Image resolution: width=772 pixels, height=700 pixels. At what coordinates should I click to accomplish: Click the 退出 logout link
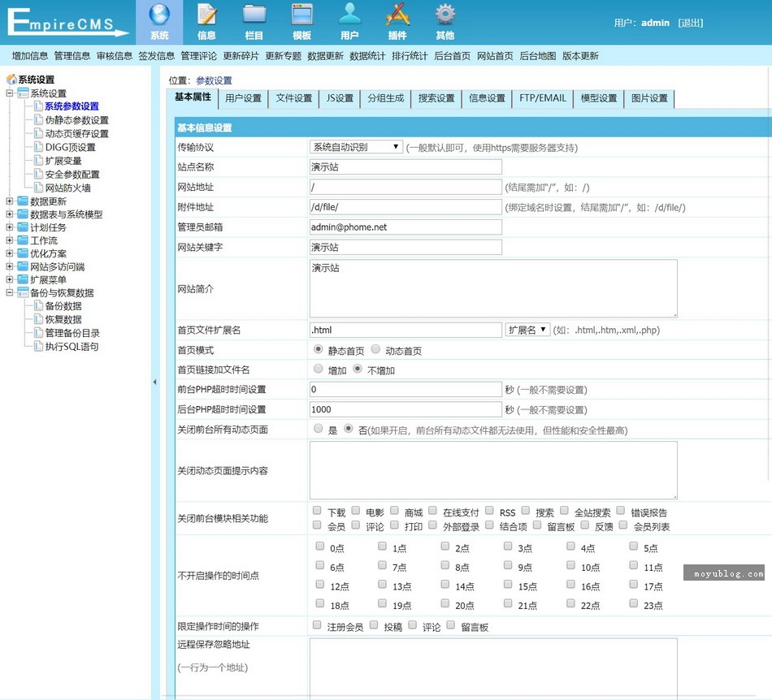tap(690, 23)
